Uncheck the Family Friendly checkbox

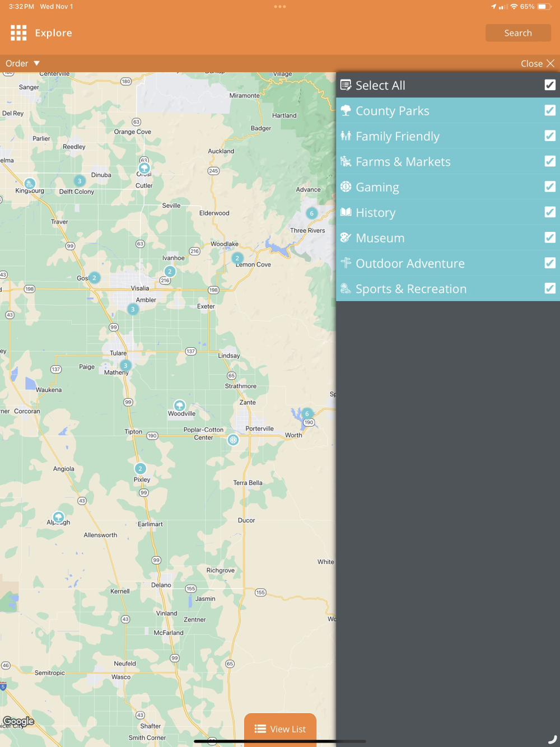point(550,136)
